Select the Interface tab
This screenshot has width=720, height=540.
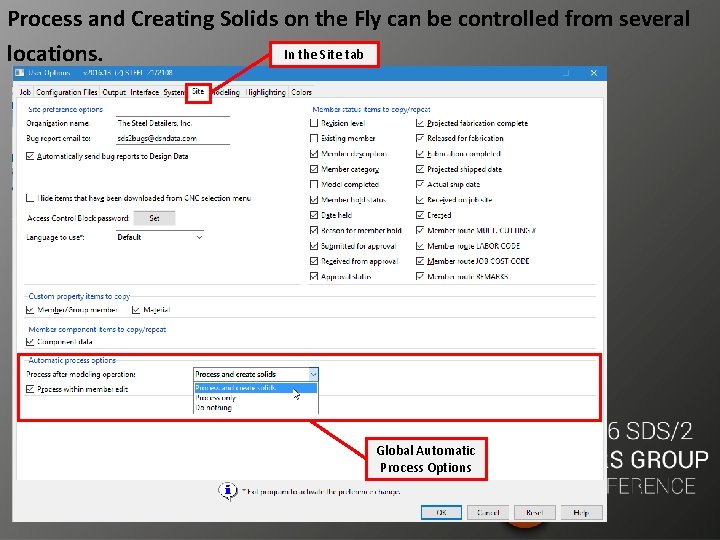[144, 92]
